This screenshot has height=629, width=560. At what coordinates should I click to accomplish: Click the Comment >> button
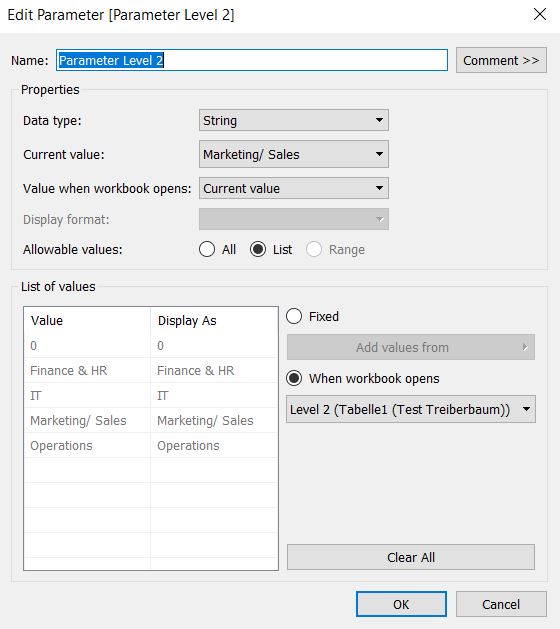coord(501,60)
